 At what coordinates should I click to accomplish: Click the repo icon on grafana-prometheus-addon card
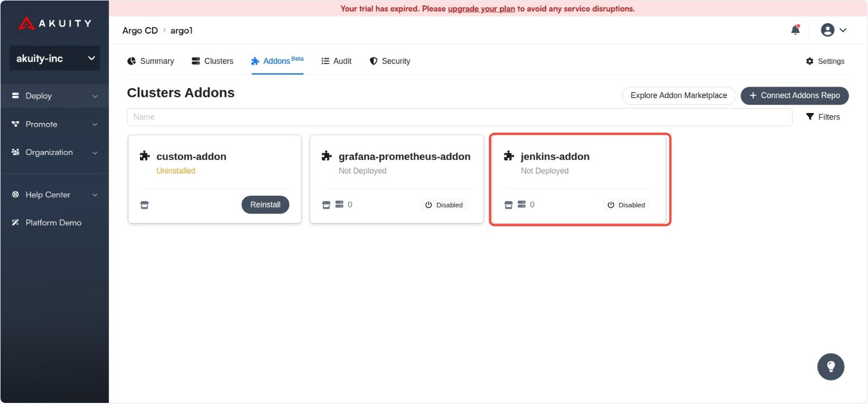point(326,205)
